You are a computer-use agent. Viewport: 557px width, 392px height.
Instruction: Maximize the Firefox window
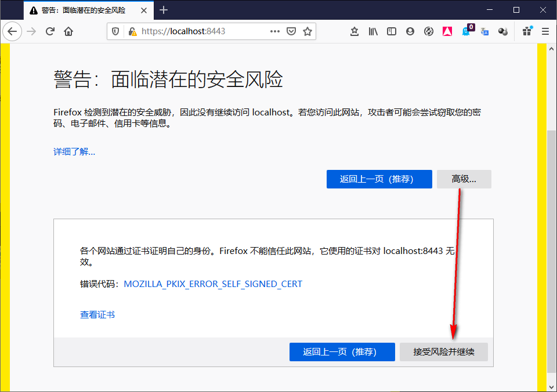pos(516,10)
